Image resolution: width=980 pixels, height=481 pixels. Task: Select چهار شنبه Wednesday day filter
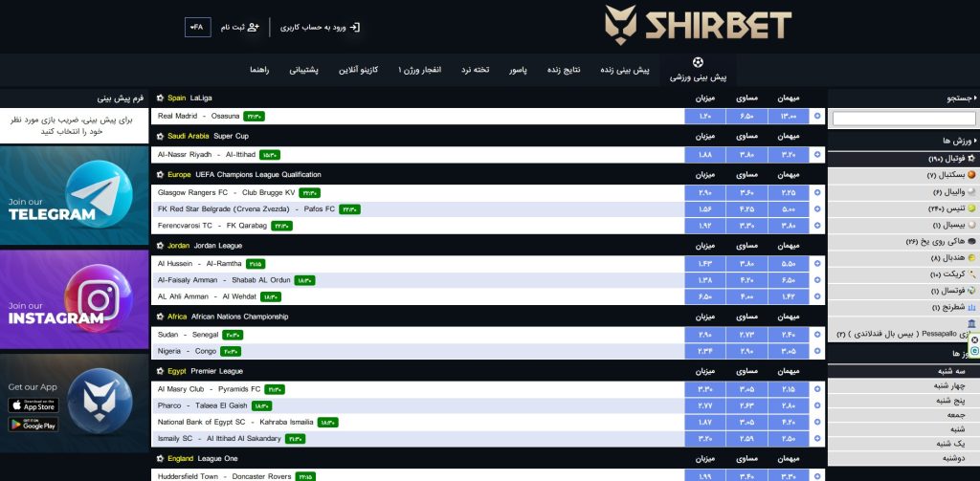(903, 385)
